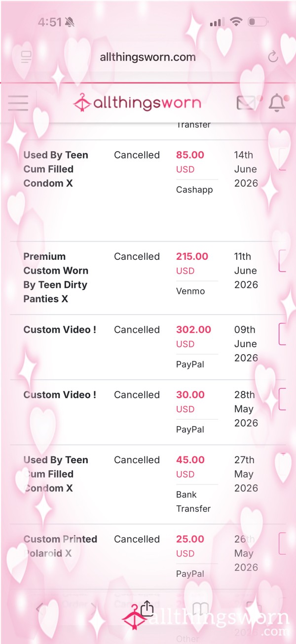Open the notifications bell icon

(277, 103)
